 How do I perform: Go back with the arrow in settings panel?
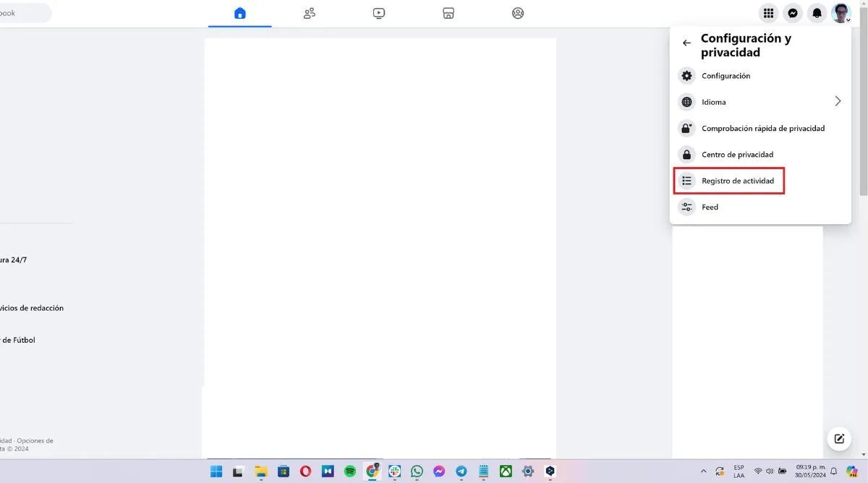[x=686, y=43]
